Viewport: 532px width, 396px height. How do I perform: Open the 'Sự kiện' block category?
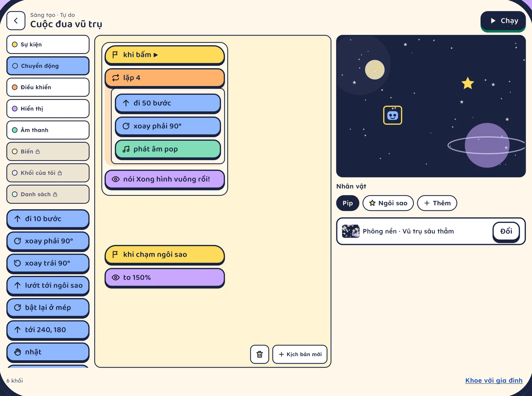(x=48, y=44)
